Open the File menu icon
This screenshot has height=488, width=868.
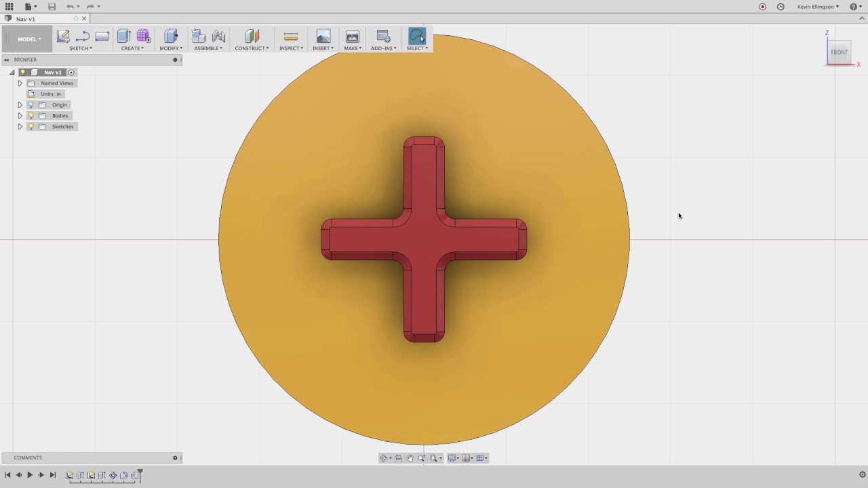(x=30, y=7)
